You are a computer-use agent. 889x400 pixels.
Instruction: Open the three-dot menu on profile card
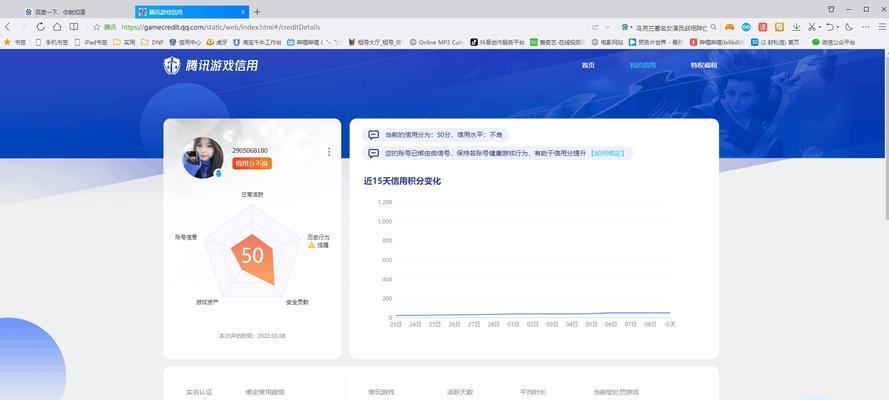coord(329,152)
